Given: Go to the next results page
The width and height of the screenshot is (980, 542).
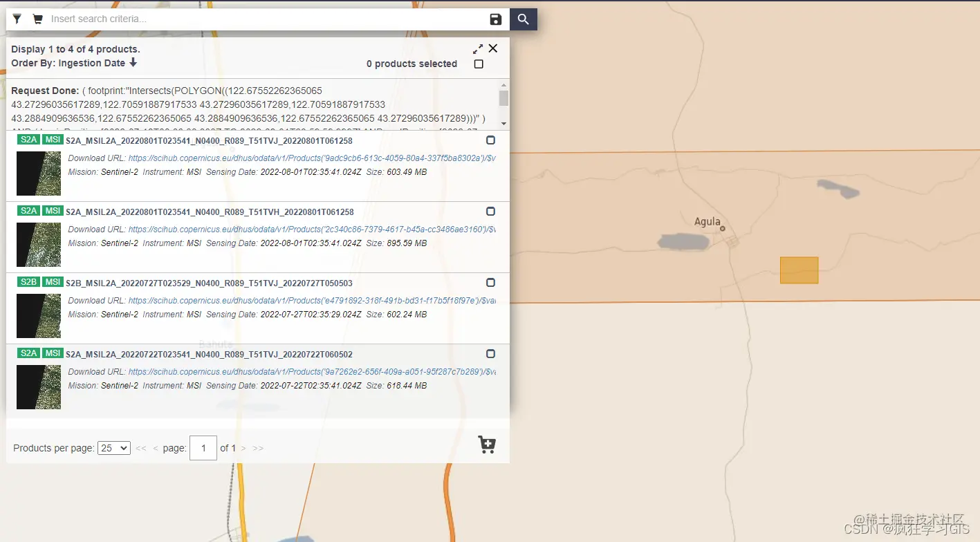Looking at the screenshot, I should click(x=243, y=448).
